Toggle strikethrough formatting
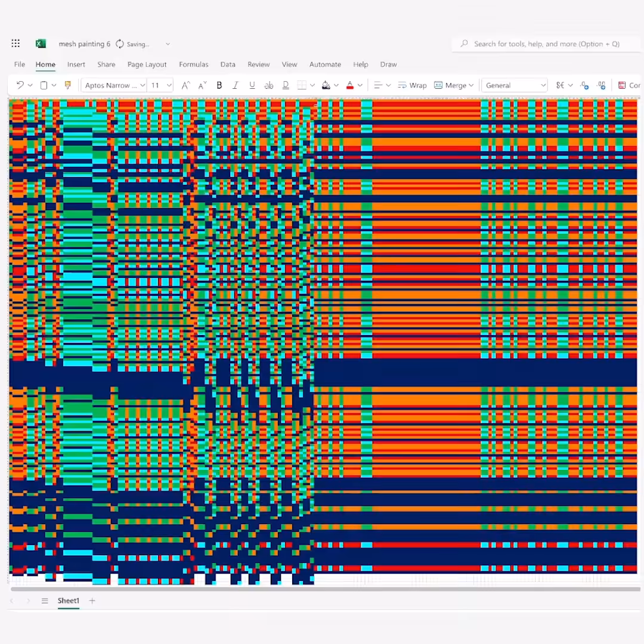644x644 pixels. [268, 85]
